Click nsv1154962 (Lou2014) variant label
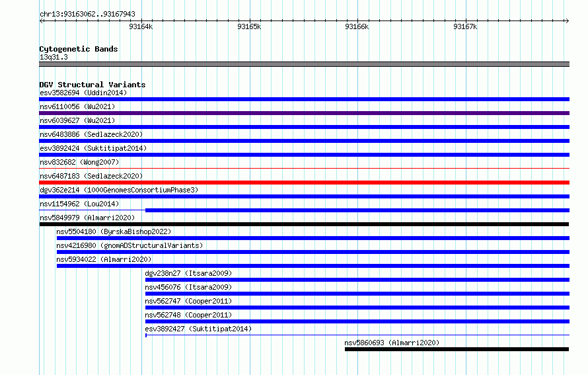Viewport: 588px width, 375px height. click(79, 204)
